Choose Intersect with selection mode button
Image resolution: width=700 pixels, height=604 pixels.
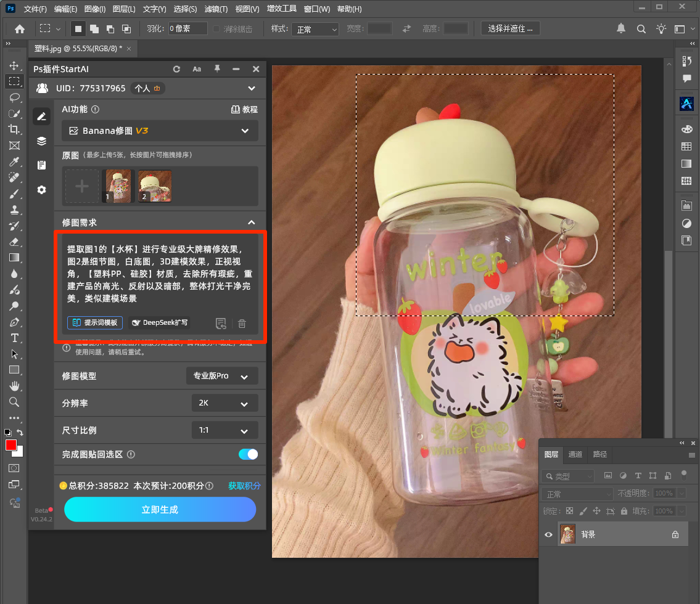coord(126,29)
